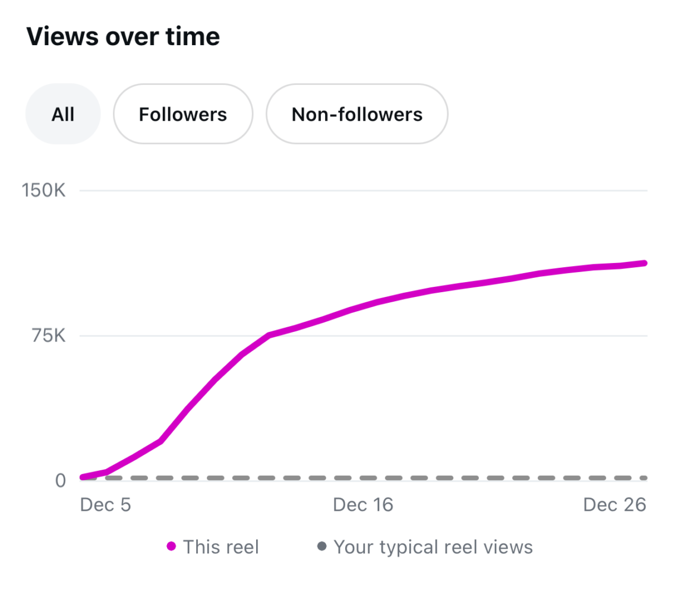The width and height of the screenshot is (700, 598).
Task: Click the magenta This reel legend dot
Action: [x=172, y=546]
